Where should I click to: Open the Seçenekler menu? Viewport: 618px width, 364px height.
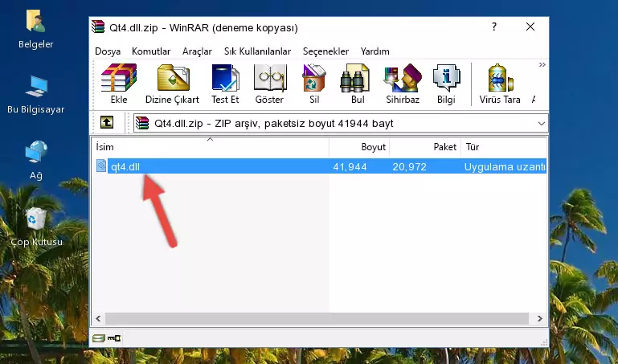(x=325, y=51)
